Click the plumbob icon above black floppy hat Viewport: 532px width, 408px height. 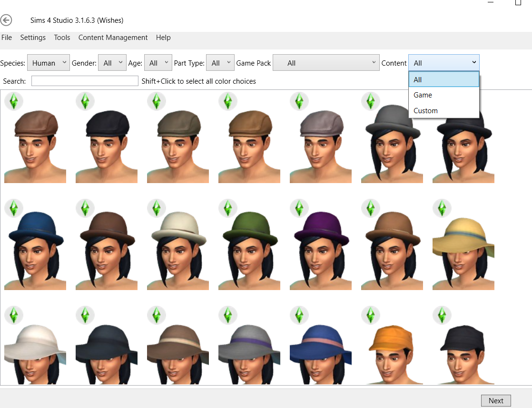[85, 315]
